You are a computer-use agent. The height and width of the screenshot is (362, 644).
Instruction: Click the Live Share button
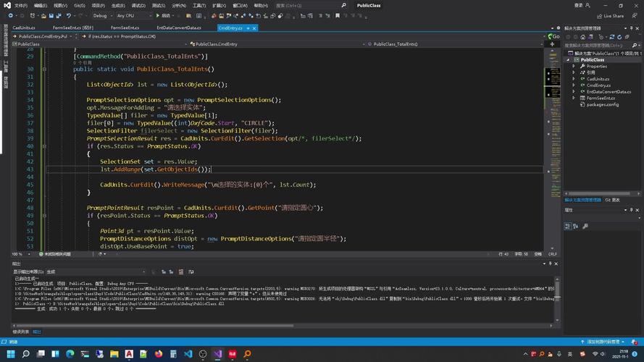(x=611, y=16)
